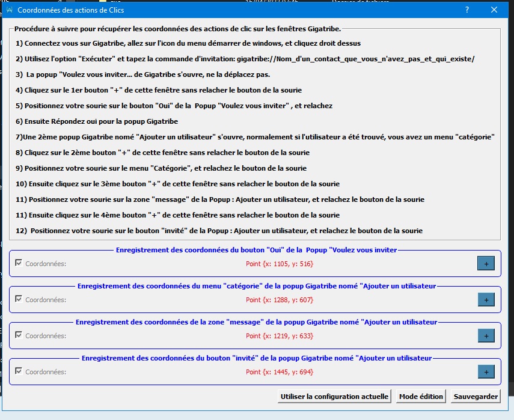
Task: Click the application icon in the title bar
Action: 9,10
